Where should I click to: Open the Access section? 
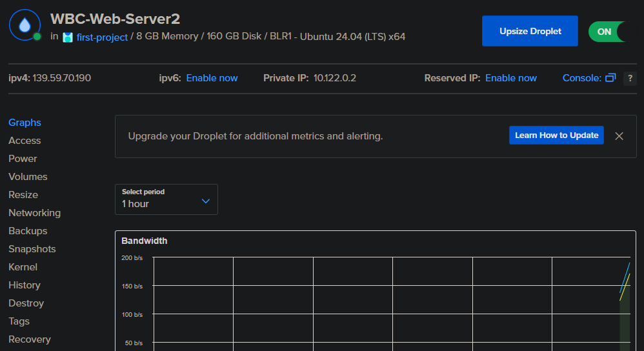point(25,141)
